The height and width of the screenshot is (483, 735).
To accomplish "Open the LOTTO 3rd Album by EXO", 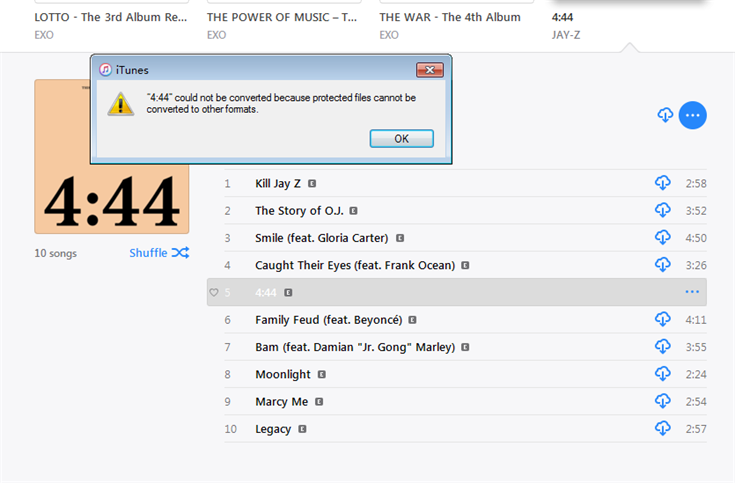I will pos(111,17).
